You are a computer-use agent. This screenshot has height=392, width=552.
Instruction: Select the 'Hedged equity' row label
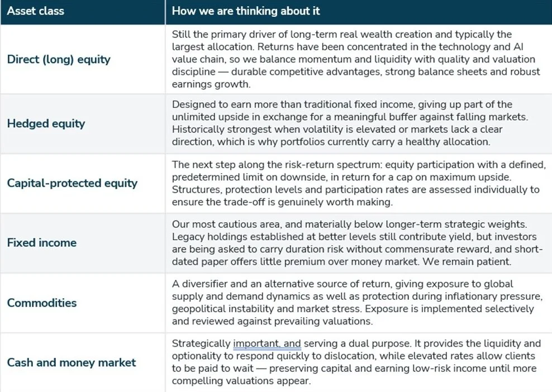coord(46,123)
